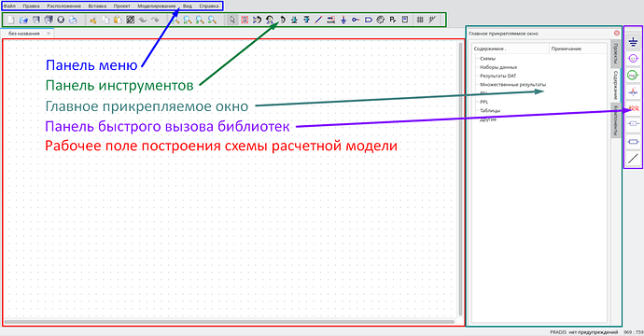Viewport: 644px width, 336px height.
Task: Redo the last undone action
Action: [x=155, y=20]
